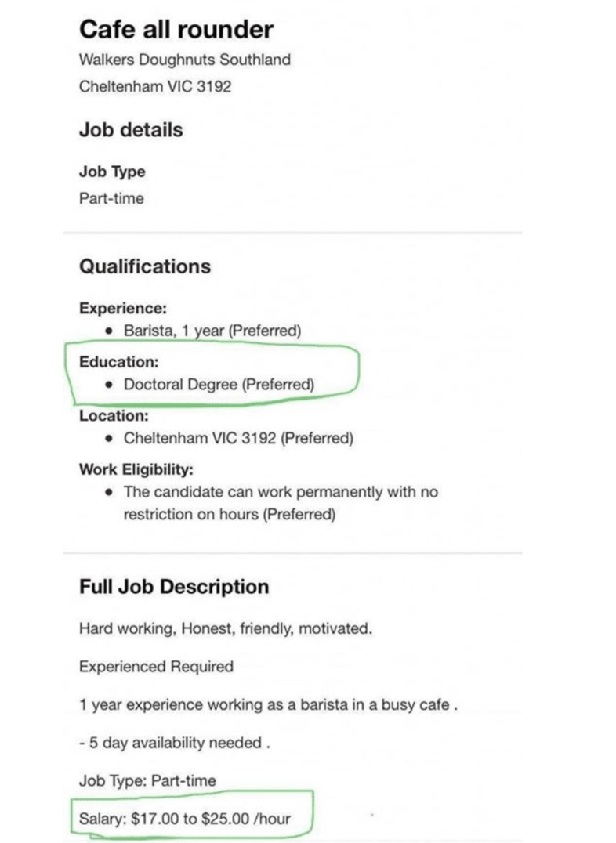This screenshot has width=616, height=843.
Task: Click the 'Cheltenham VIC 3192 (Preferred)' bullet
Action: (x=238, y=438)
